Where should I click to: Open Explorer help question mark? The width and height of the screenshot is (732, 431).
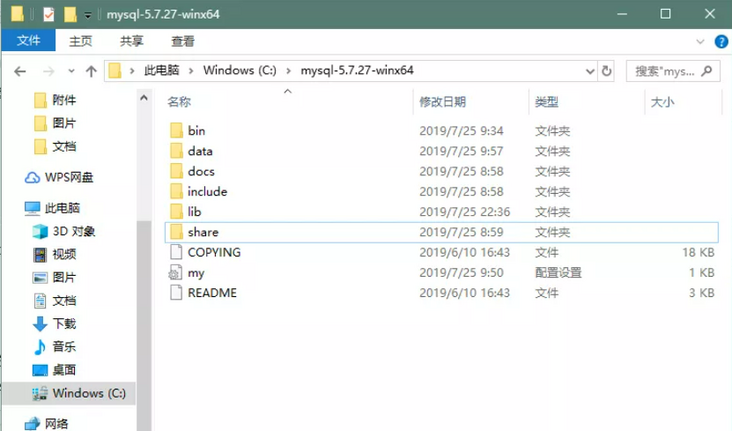coord(721,42)
